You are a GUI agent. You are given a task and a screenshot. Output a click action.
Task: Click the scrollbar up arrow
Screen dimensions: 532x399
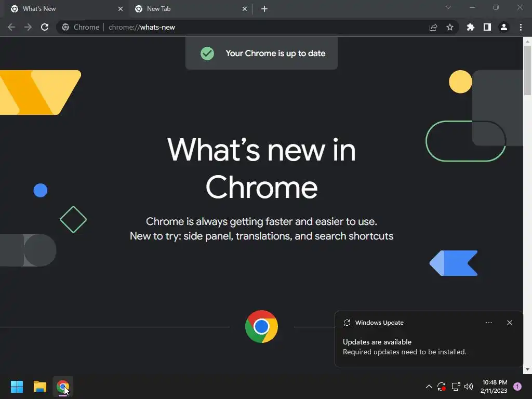527,41
